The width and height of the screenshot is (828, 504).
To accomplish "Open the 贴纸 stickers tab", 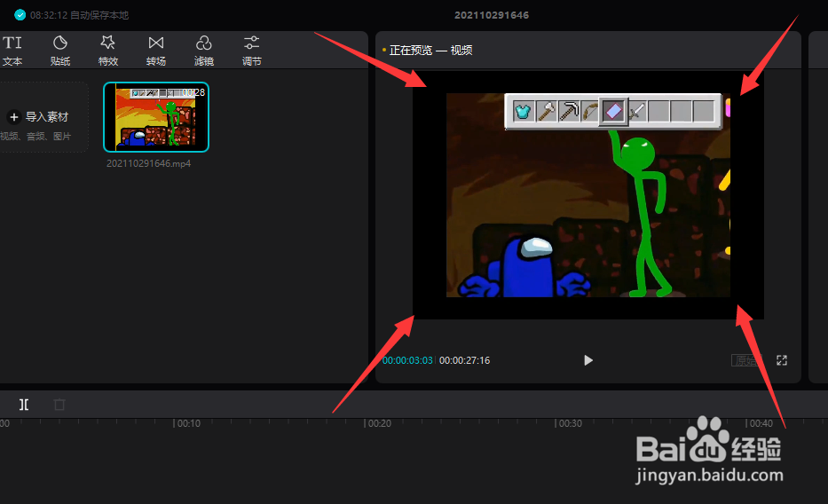I will [x=60, y=51].
